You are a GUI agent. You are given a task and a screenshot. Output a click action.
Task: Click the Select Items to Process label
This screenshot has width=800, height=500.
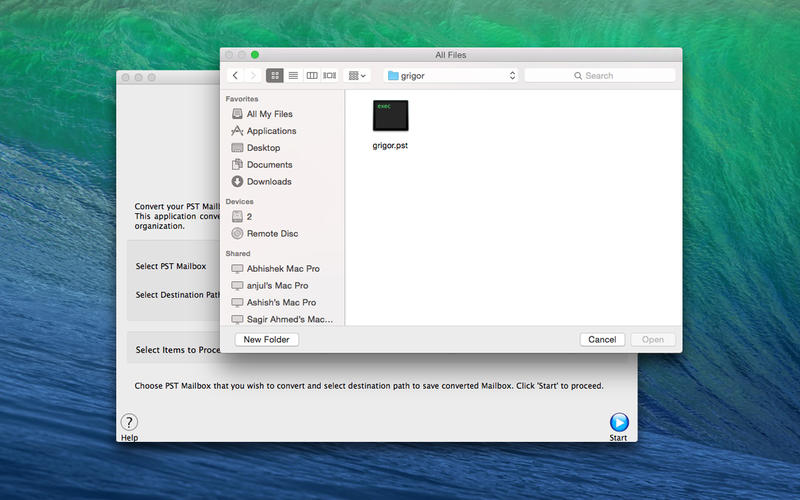tap(178, 350)
